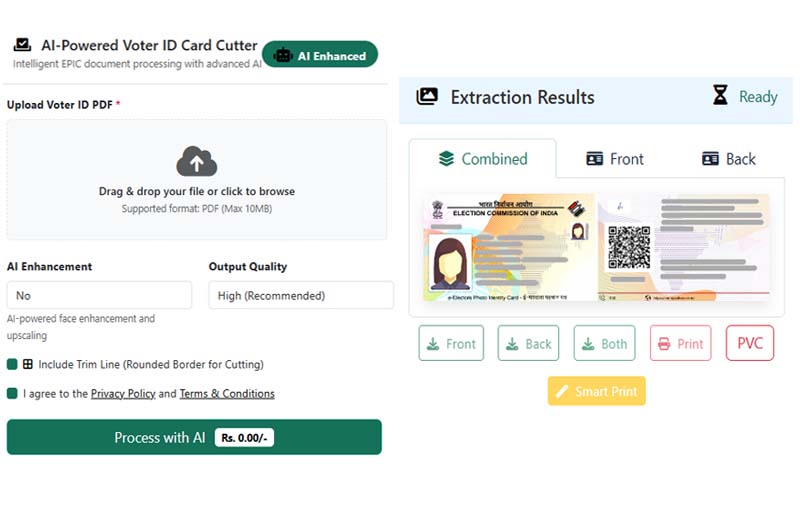Click the drag & drop upload area

(x=196, y=180)
